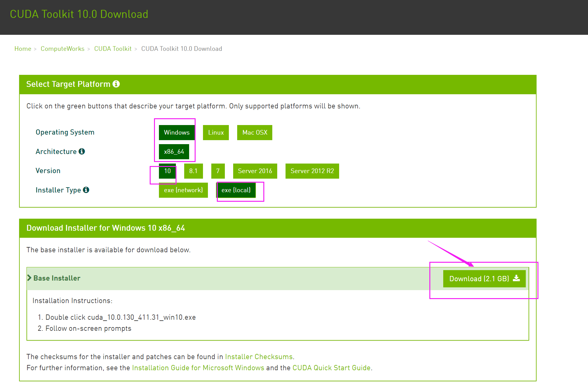The width and height of the screenshot is (588, 389).
Task: Choose Windows version 10
Action: point(167,171)
